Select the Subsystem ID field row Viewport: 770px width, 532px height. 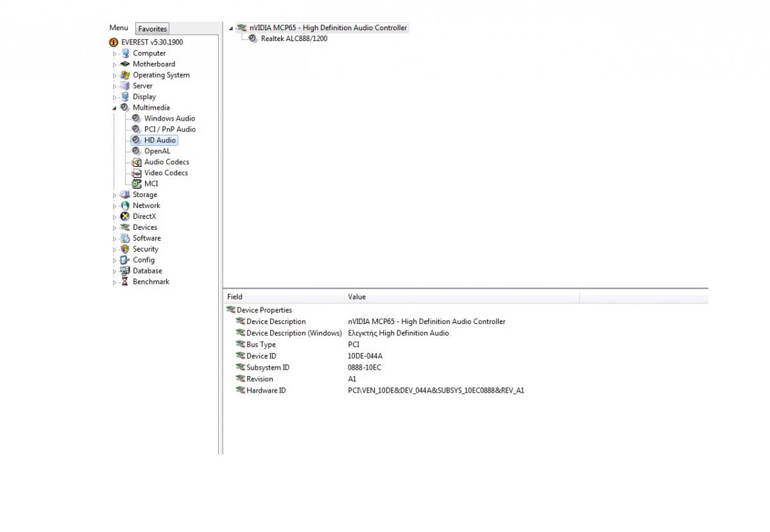[268, 368]
